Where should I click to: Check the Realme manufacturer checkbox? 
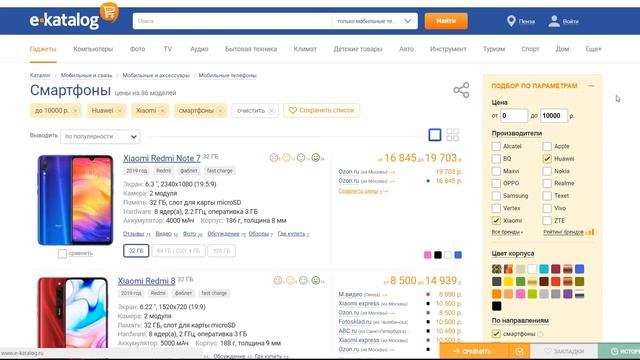(x=547, y=183)
